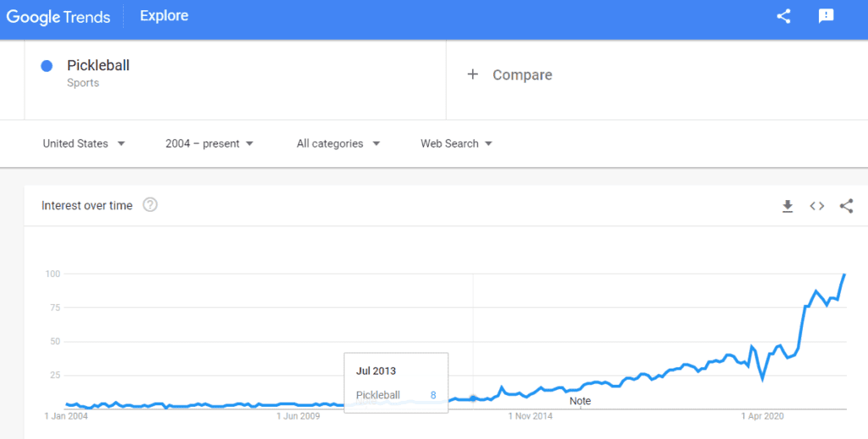The width and height of the screenshot is (868, 439).
Task: Click the share icon in header
Action: (x=783, y=16)
